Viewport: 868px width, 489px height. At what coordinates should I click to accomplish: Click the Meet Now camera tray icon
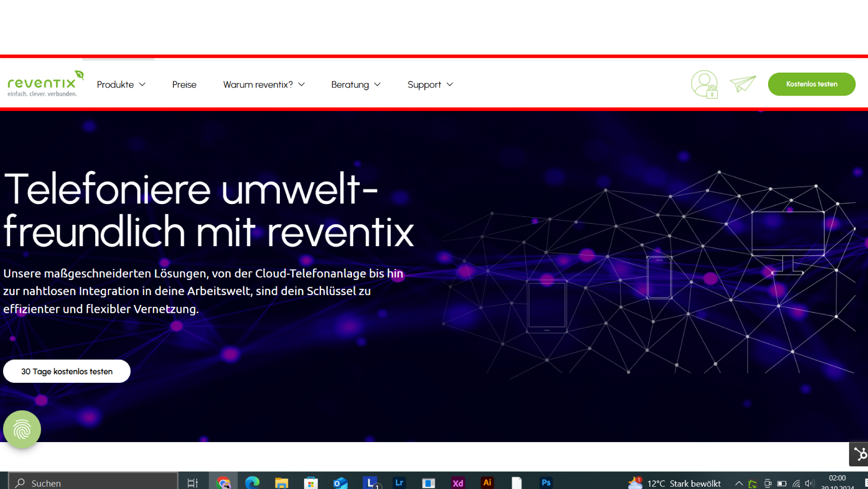[x=768, y=483]
